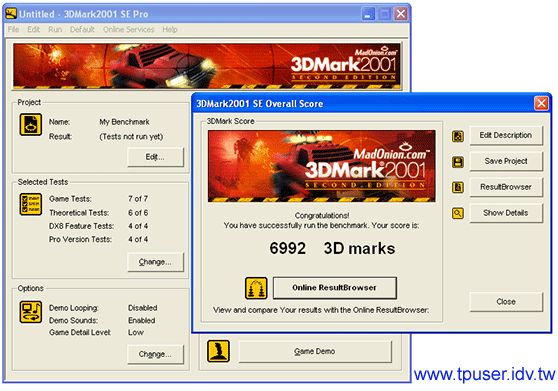Open the Help menu

point(170,30)
